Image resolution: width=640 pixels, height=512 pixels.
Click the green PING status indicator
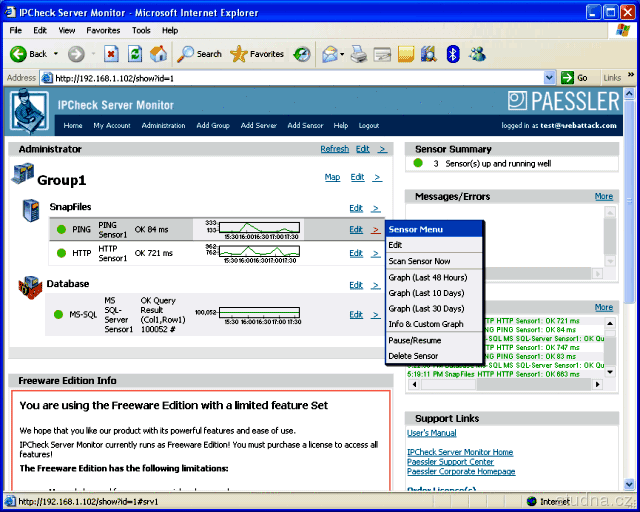click(60, 230)
